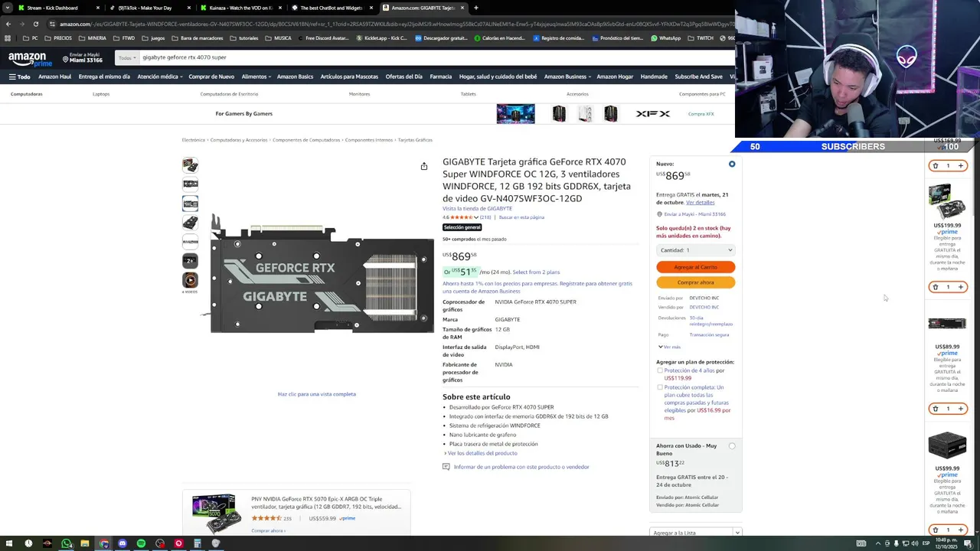The image size is (980, 551).
Task: Open the Todo hamburger menu
Action: coord(19,77)
